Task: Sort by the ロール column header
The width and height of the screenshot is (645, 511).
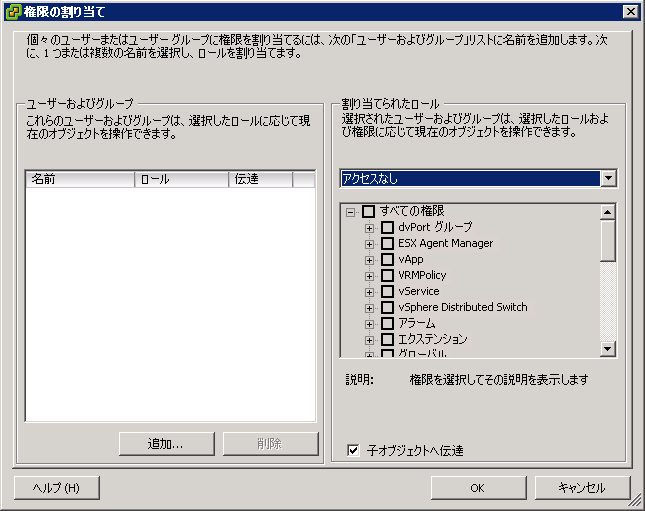Action: coord(181,179)
